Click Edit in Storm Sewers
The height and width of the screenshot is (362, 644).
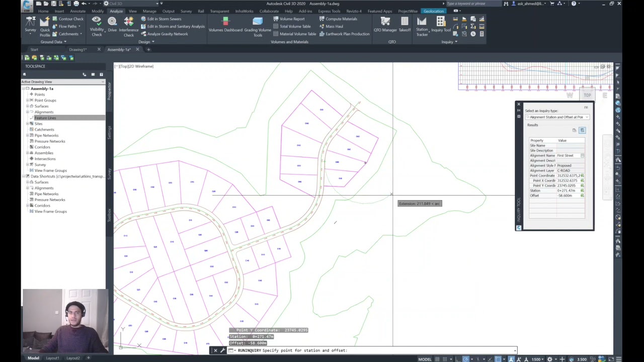click(161, 19)
